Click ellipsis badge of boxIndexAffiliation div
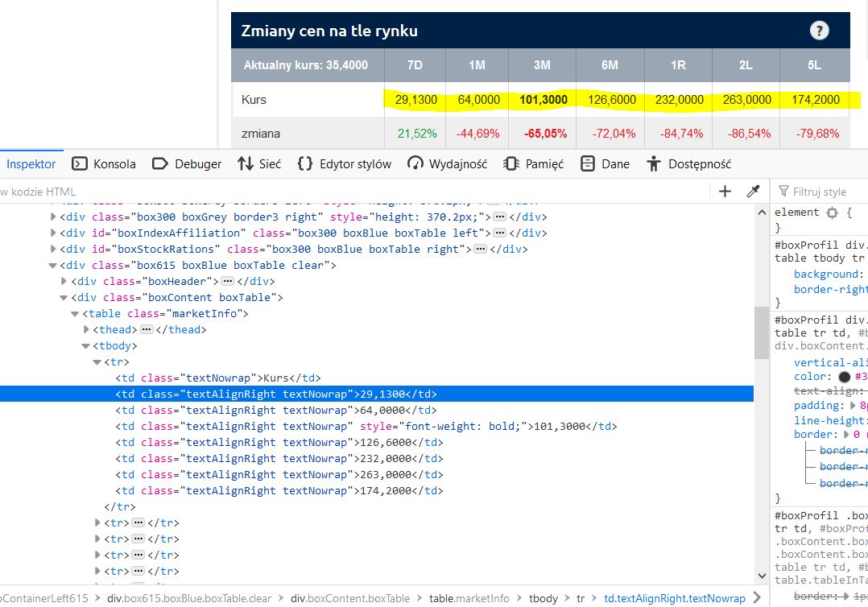Image resolution: width=868 pixels, height=607 pixels. 499,233
